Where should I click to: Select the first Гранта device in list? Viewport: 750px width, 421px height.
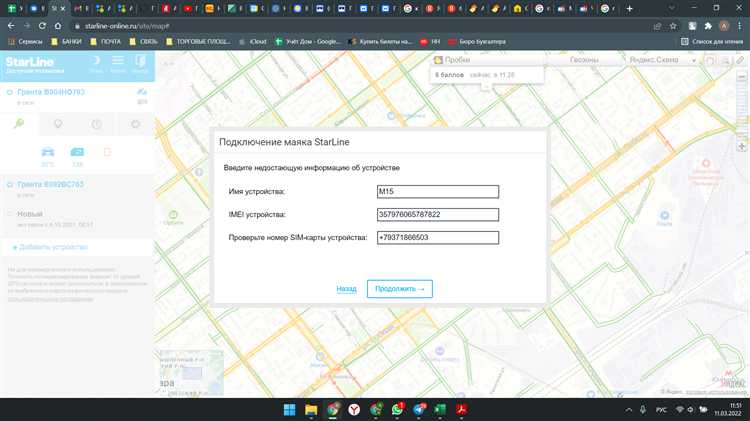coord(51,92)
